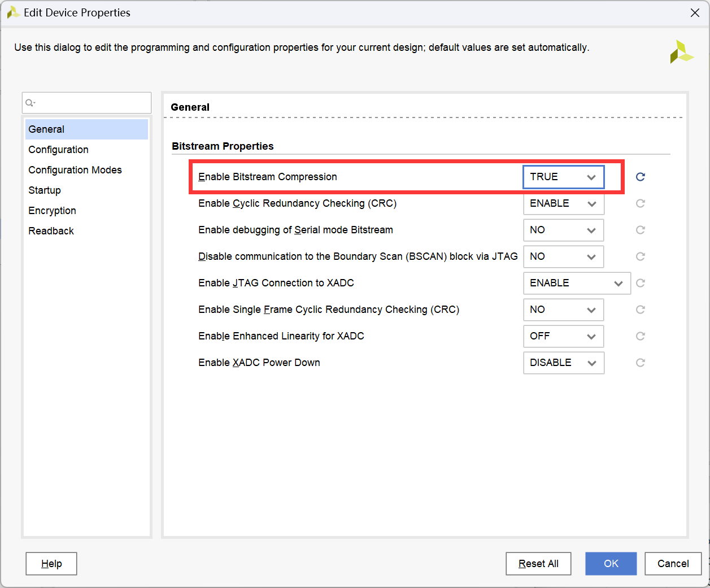
Task: Open Enable Bitstream Compression TRUE dropdown
Action: tap(563, 177)
